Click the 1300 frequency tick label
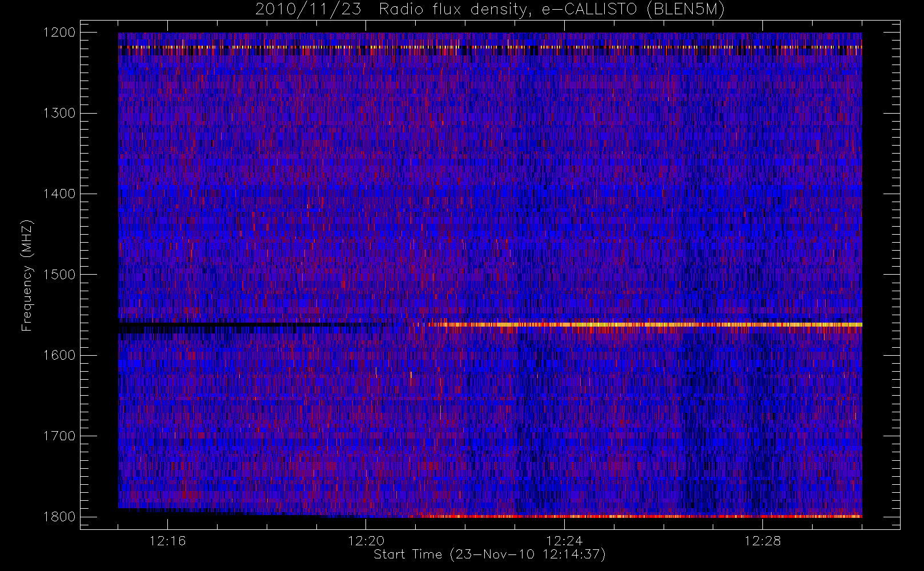This screenshot has width=924, height=571. 59,113
